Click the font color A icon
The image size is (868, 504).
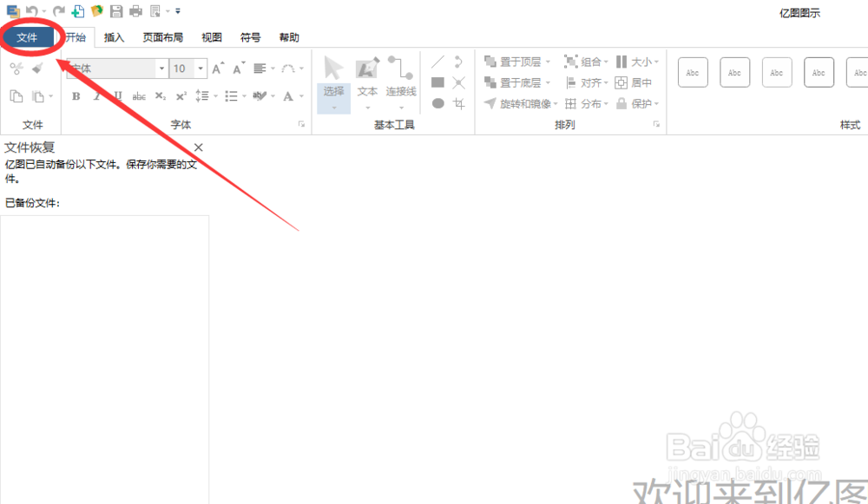coord(288,96)
